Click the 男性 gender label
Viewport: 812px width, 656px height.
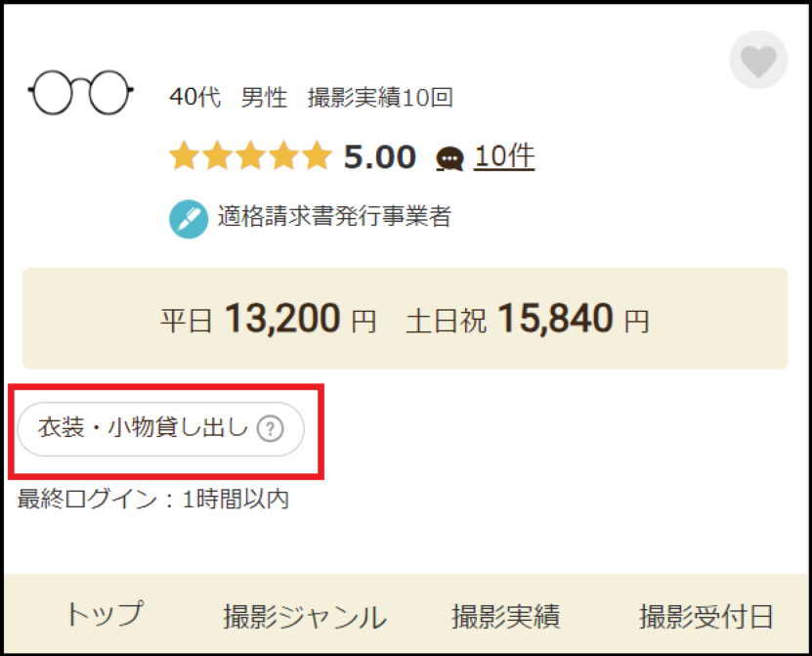(264, 98)
